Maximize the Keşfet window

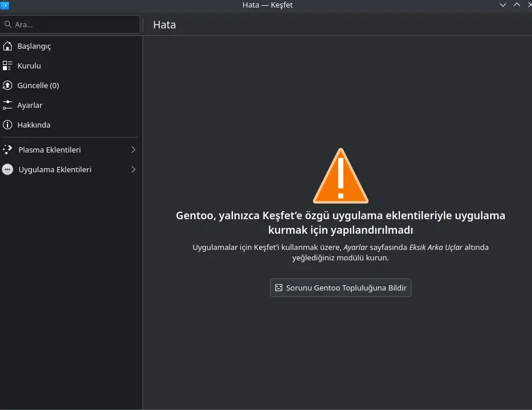click(517, 5)
